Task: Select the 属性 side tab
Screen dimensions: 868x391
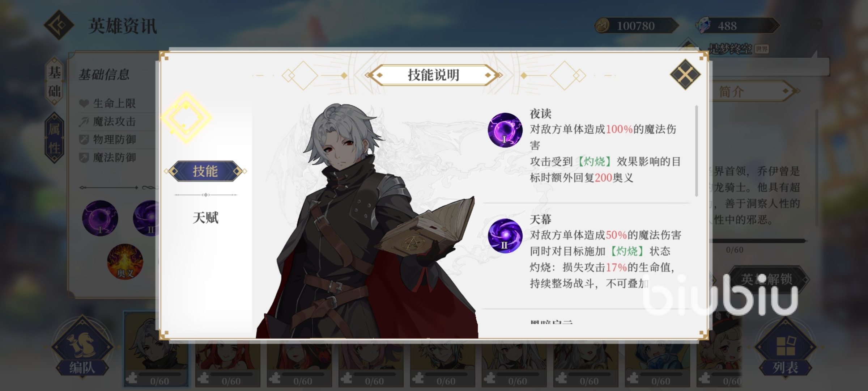Action: [x=54, y=138]
